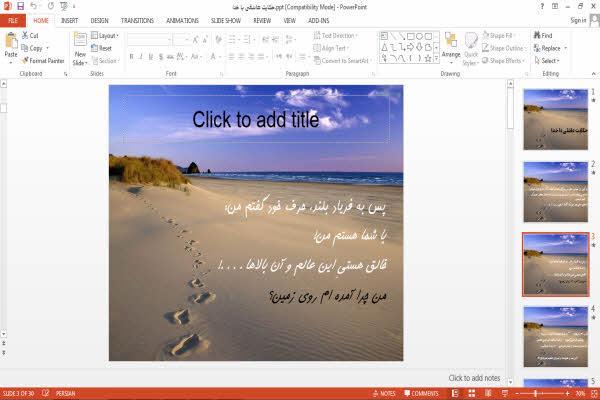This screenshot has width=600, height=400.
Task: Open Text Direction options
Action: [x=336, y=35]
